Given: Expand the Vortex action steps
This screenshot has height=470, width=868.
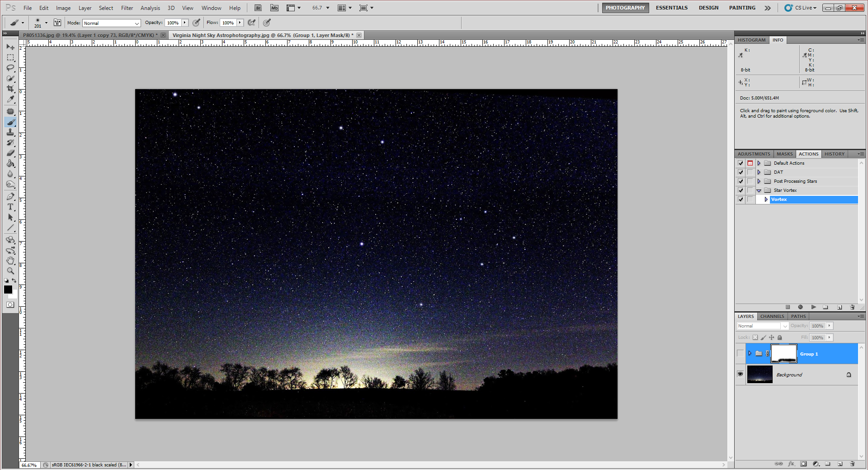Looking at the screenshot, I should click(766, 199).
